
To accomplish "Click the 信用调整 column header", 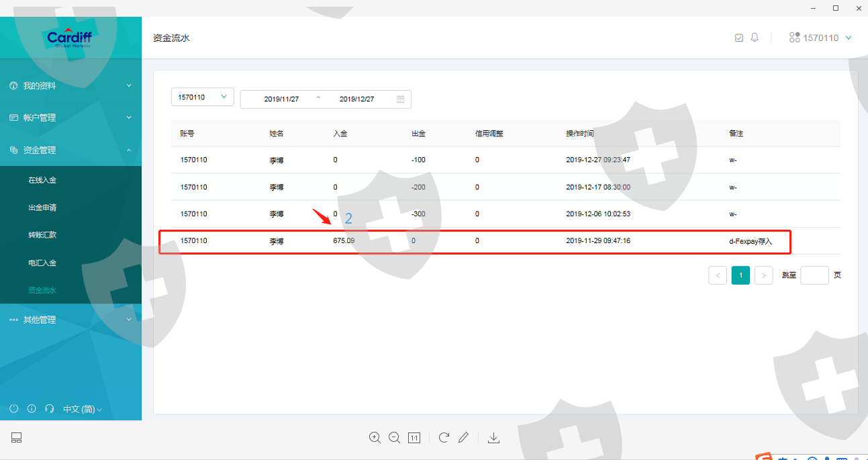I will pyautogui.click(x=489, y=134).
